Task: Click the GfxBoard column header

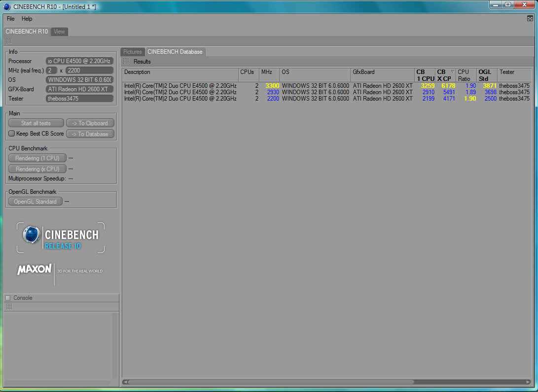Action: (x=383, y=75)
